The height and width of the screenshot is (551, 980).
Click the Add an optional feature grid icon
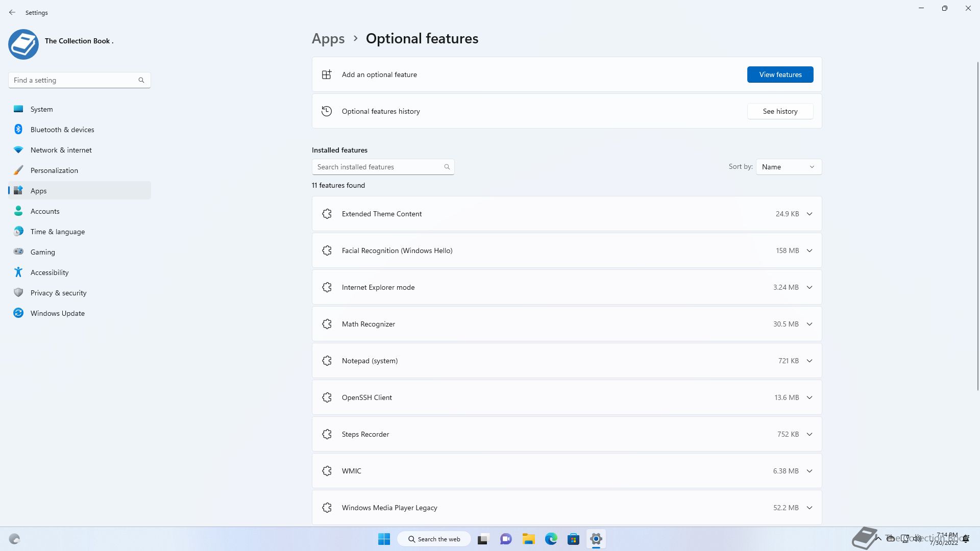(x=327, y=74)
